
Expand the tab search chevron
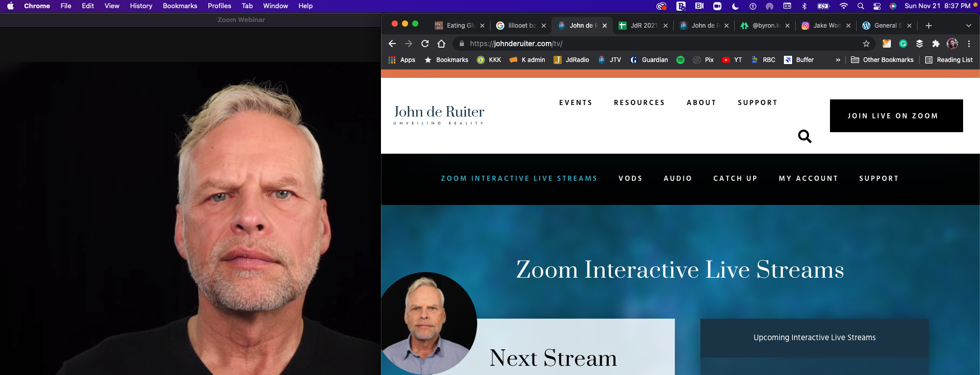[969, 26]
